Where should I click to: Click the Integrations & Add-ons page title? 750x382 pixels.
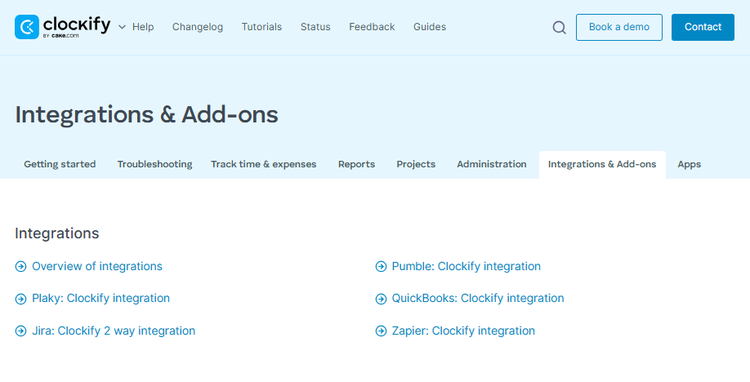146,115
